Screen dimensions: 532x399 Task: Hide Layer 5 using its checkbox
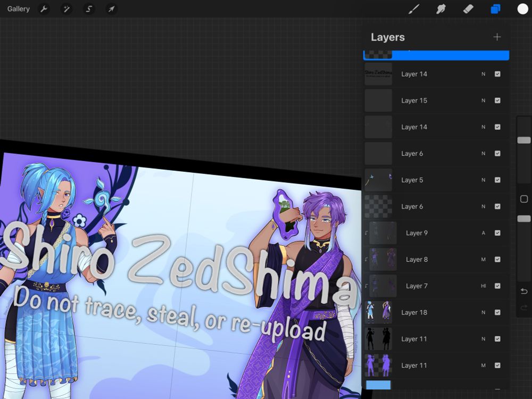497,180
